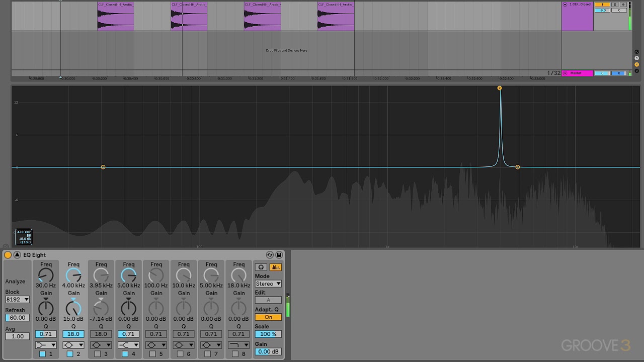Unfold the 1 CLF_Closed track arrow
This screenshot has height=362, width=644.
point(565,5)
